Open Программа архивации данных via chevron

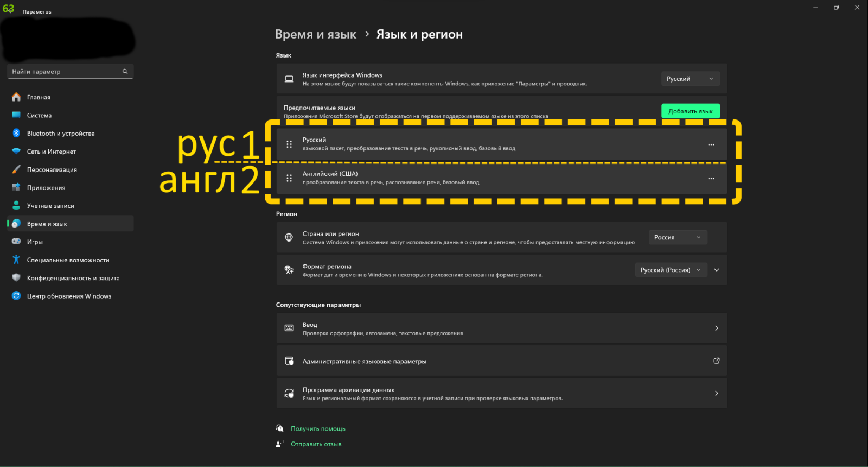717,393
